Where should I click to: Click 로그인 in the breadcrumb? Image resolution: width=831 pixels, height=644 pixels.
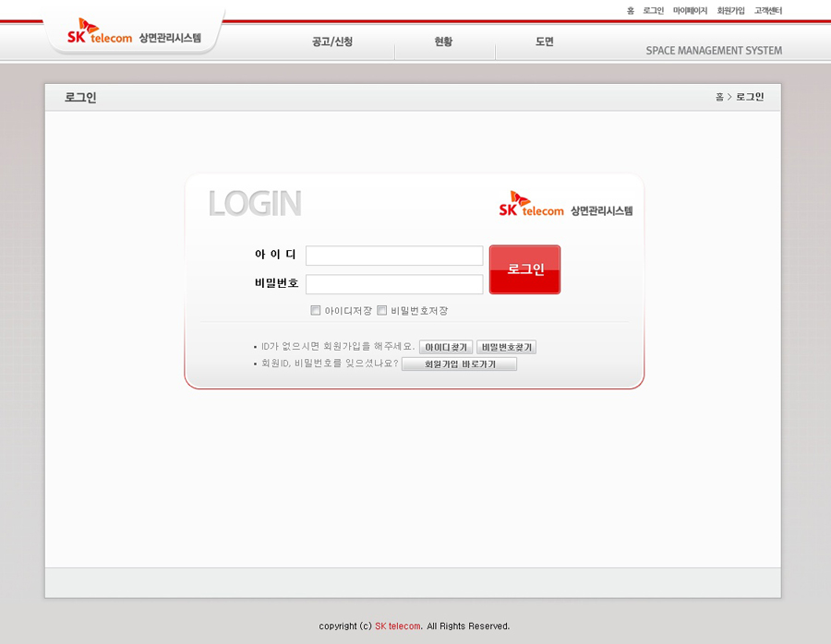[750, 96]
